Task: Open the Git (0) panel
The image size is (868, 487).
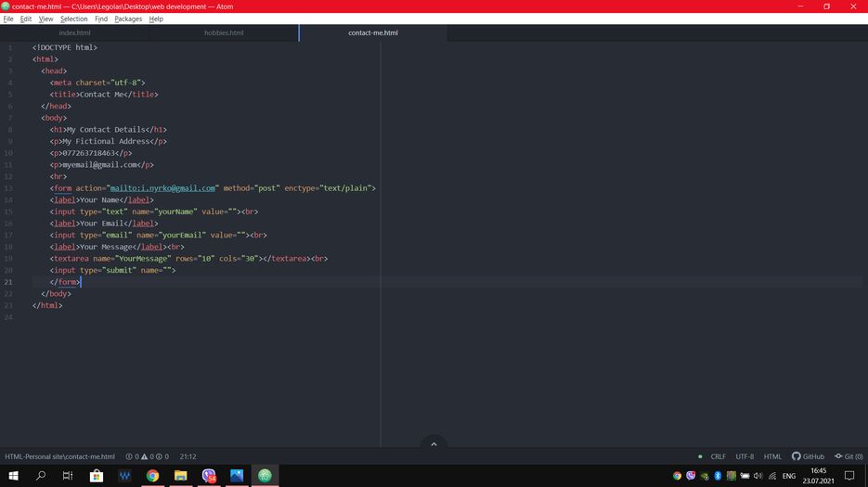Action: pyautogui.click(x=849, y=456)
